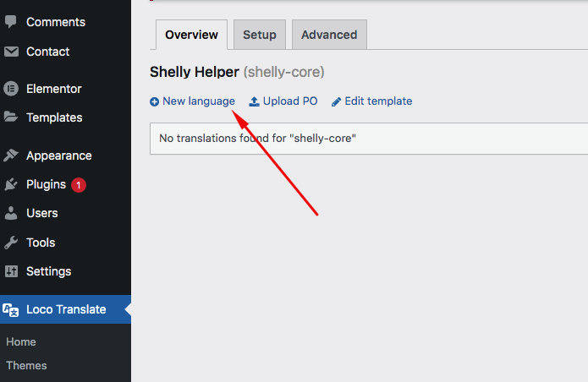Select the Overview tab
588x382 pixels.
pyautogui.click(x=191, y=35)
